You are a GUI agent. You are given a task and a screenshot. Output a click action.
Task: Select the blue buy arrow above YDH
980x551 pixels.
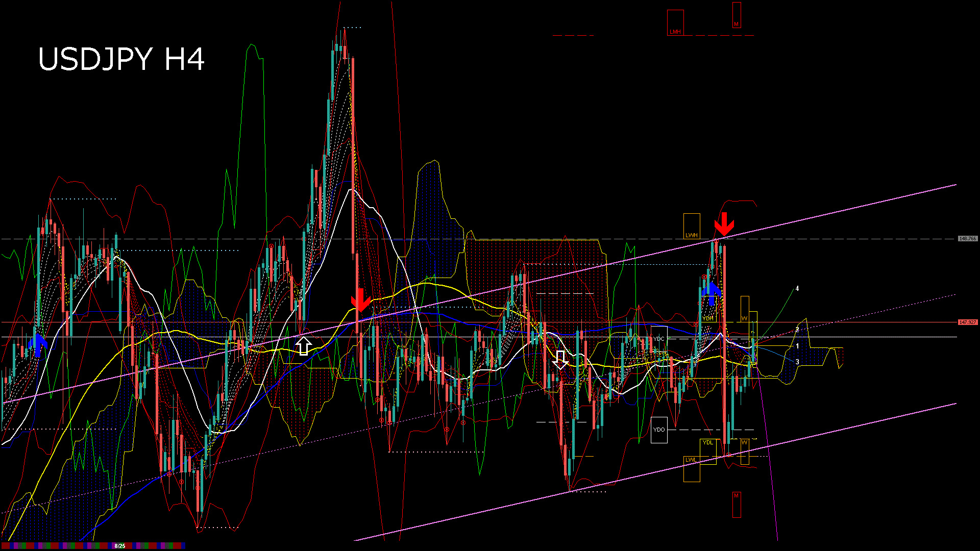point(712,294)
